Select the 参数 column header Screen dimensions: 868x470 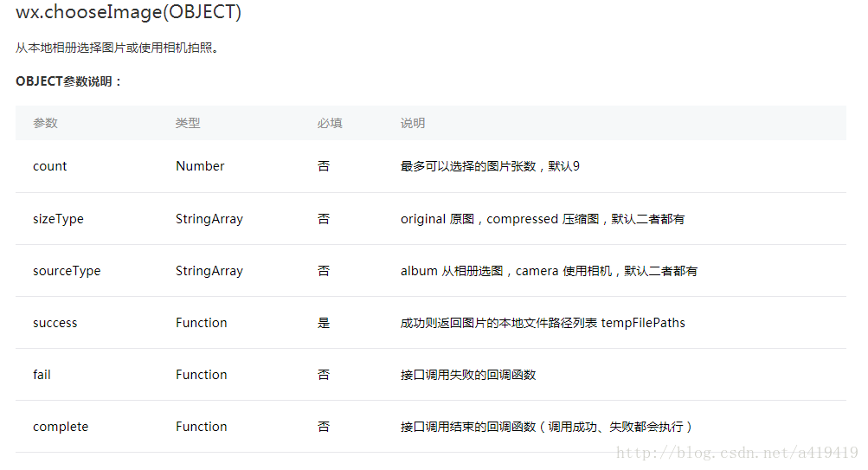coord(45,123)
